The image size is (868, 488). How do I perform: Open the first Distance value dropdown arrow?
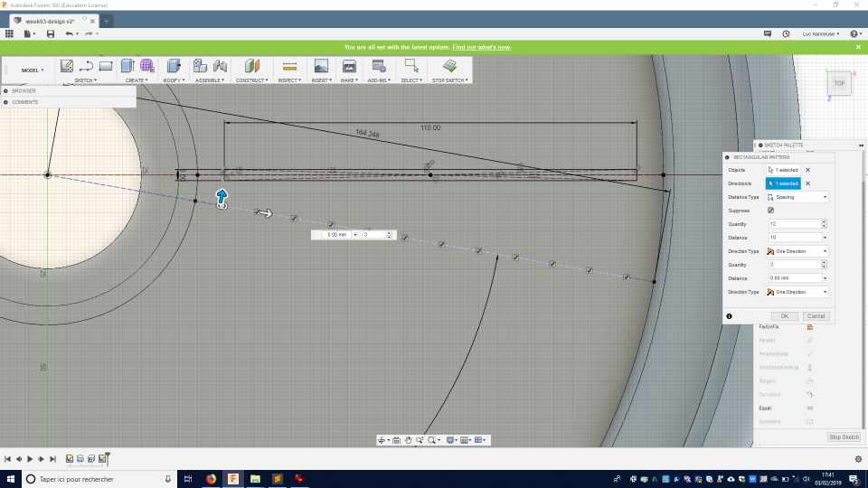[x=825, y=238]
